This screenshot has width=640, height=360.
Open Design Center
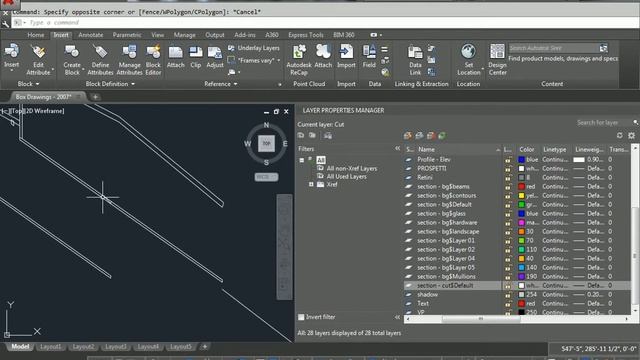tap(497, 60)
